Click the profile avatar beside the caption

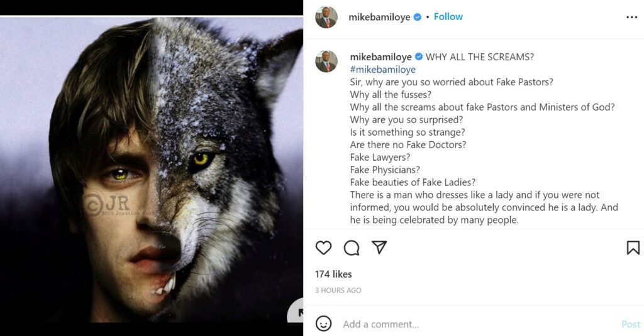pyautogui.click(x=326, y=62)
